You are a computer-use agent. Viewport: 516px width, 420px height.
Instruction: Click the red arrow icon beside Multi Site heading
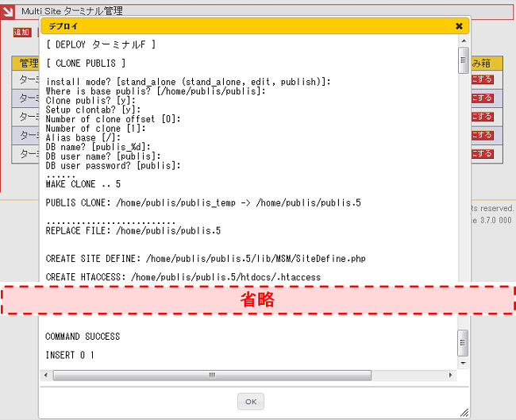(7, 12)
